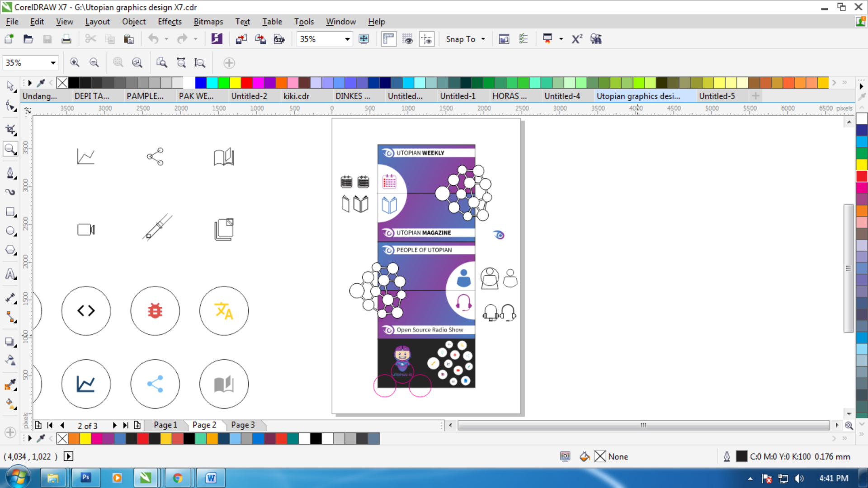Open the Bitmaps menu
The image size is (868, 488).
click(208, 22)
